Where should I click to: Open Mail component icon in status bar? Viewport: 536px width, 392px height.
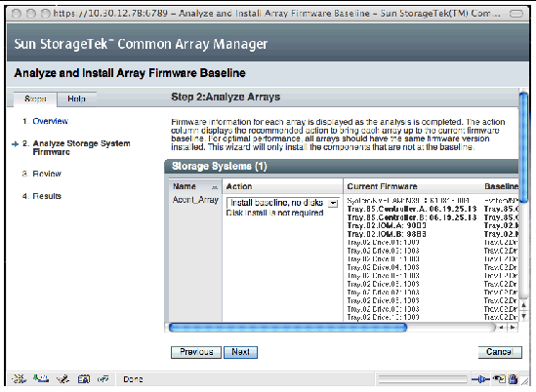point(41,378)
